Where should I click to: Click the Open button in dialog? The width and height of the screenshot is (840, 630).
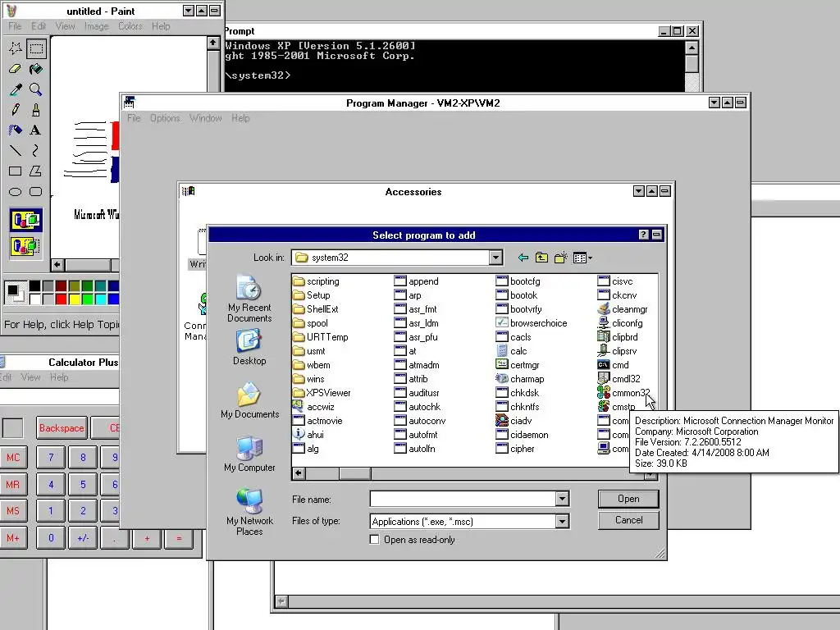pos(628,499)
